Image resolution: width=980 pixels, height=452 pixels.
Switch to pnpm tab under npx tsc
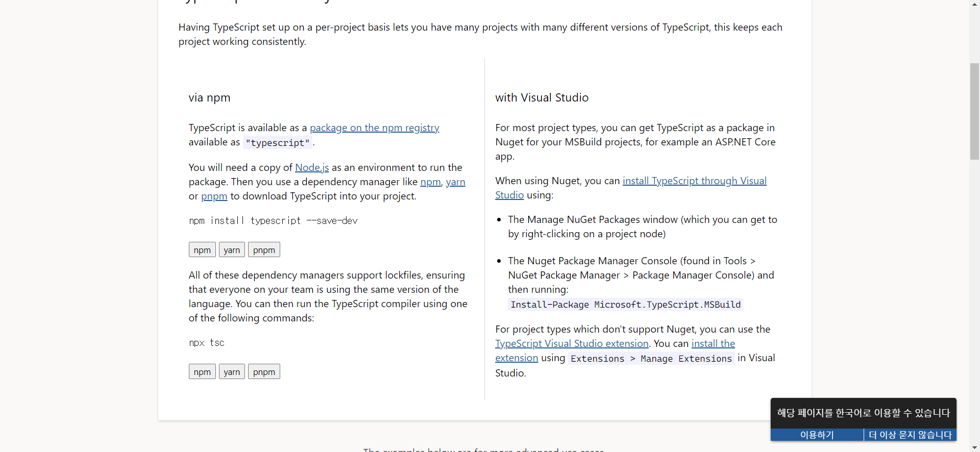[x=264, y=371]
